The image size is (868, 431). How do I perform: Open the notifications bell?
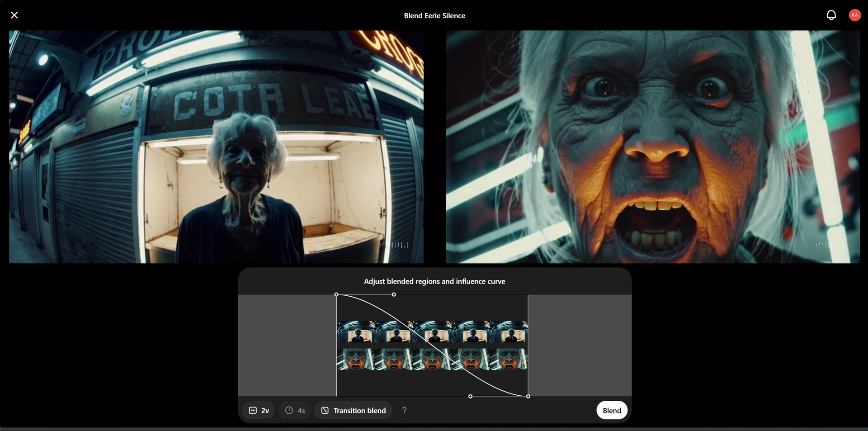(831, 15)
